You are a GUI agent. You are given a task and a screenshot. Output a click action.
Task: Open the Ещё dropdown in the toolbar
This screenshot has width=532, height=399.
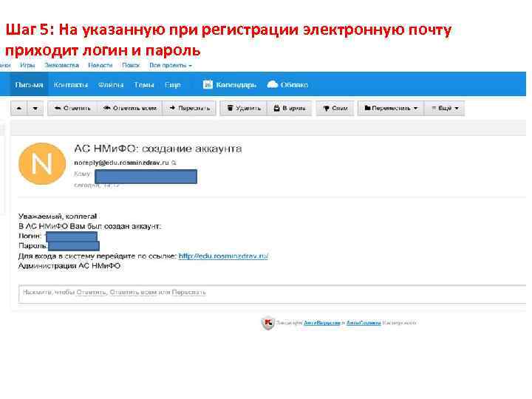point(445,108)
